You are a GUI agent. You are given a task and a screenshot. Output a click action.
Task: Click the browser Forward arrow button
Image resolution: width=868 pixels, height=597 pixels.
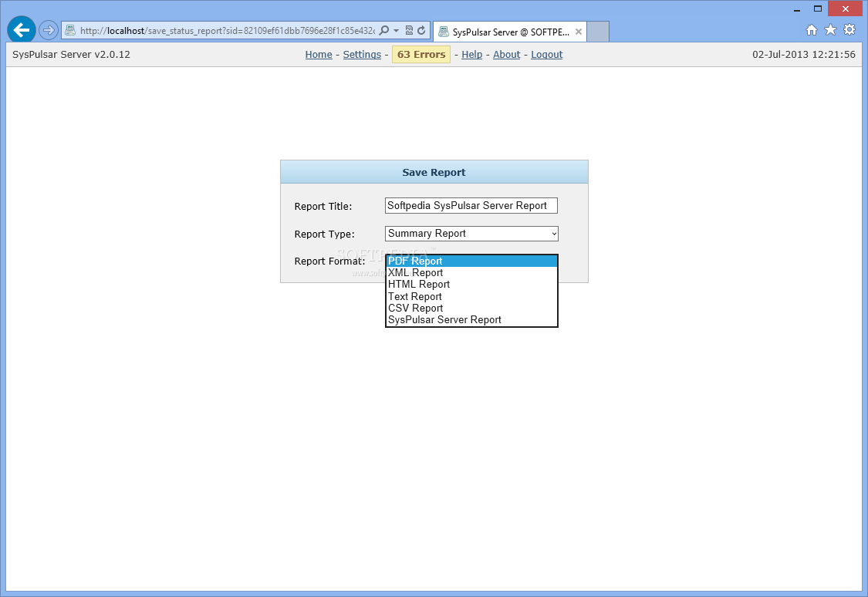(49, 30)
